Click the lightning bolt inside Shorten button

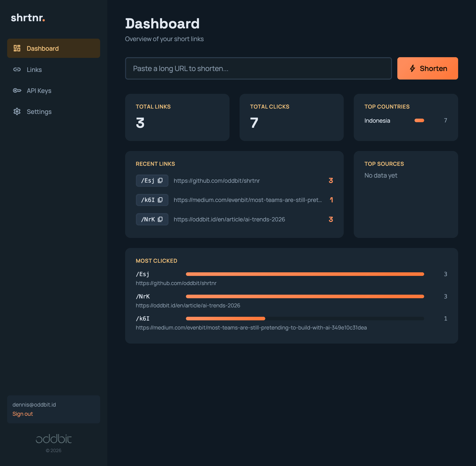point(413,68)
